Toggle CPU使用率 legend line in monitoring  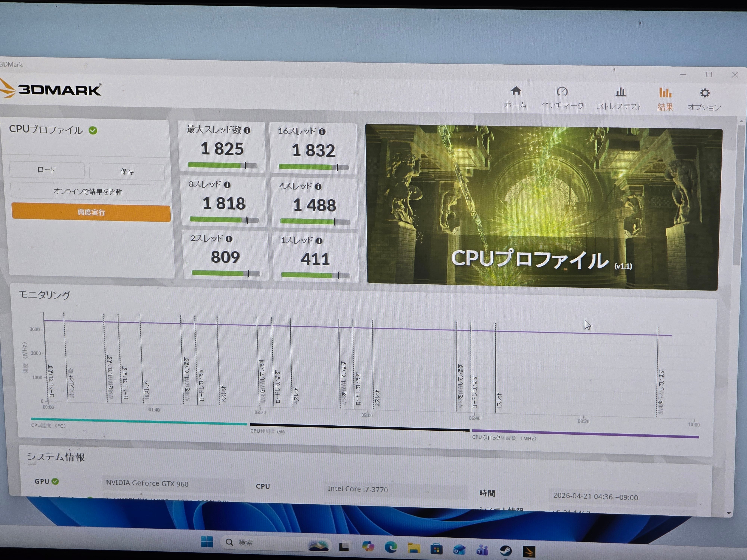pos(359,428)
